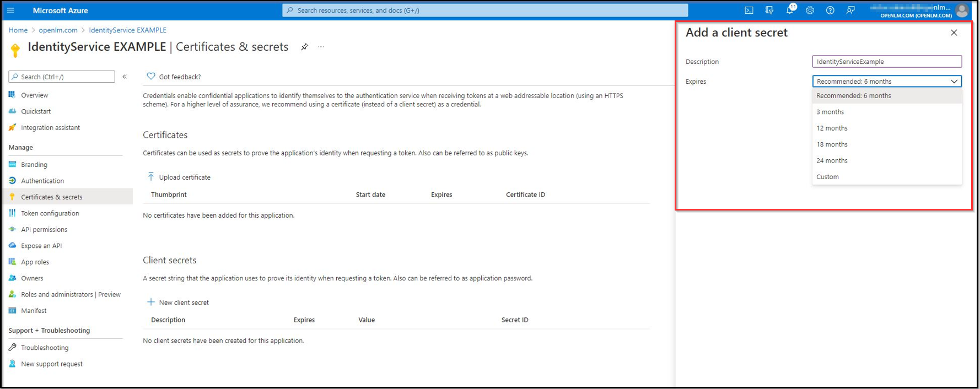Viewport: 980px width, 389px height.
Task: Open the hamburger portal menu
Action: coord(10,10)
